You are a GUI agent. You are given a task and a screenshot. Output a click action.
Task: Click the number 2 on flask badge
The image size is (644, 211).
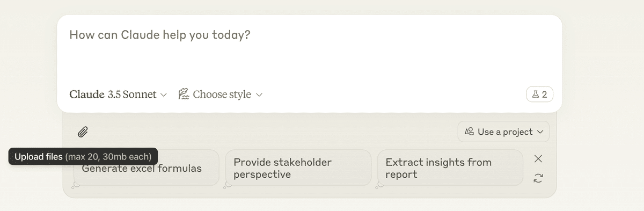click(544, 94)
